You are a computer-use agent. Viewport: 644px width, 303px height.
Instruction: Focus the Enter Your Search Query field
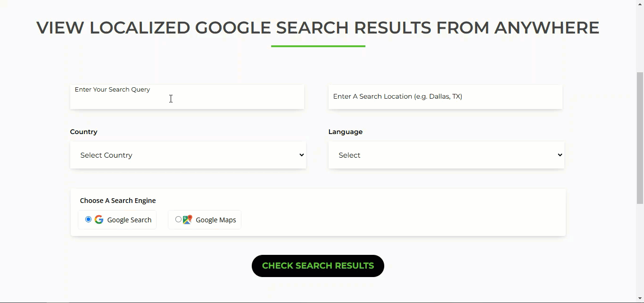pos(187,97)
